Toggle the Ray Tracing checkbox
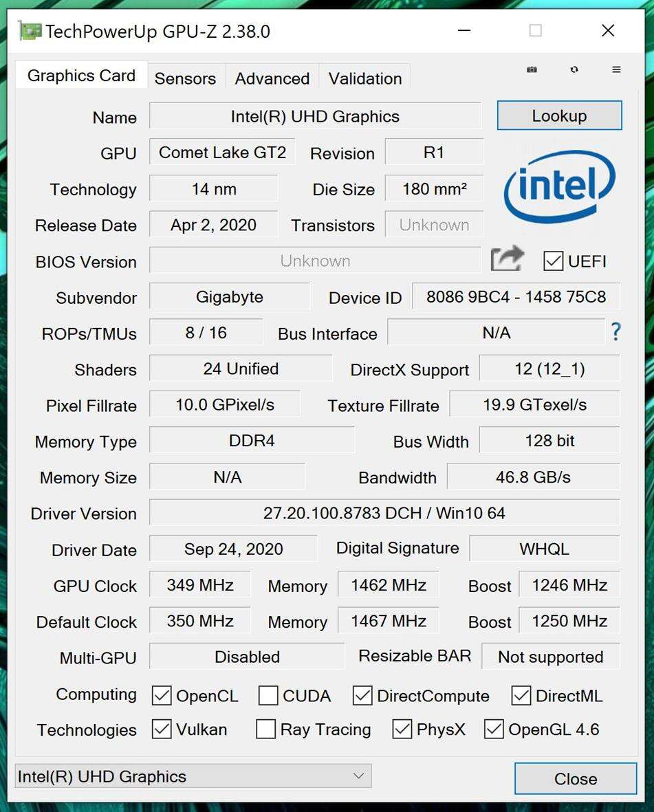 pyautogui.click(x=265, y=729)
